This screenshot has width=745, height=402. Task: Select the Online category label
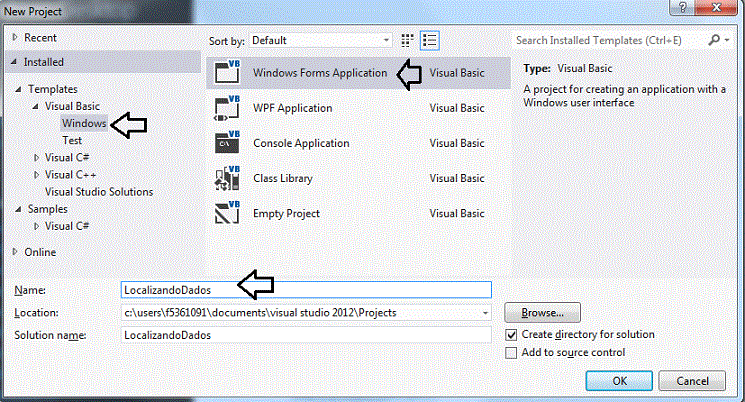(x=40, y=252)
